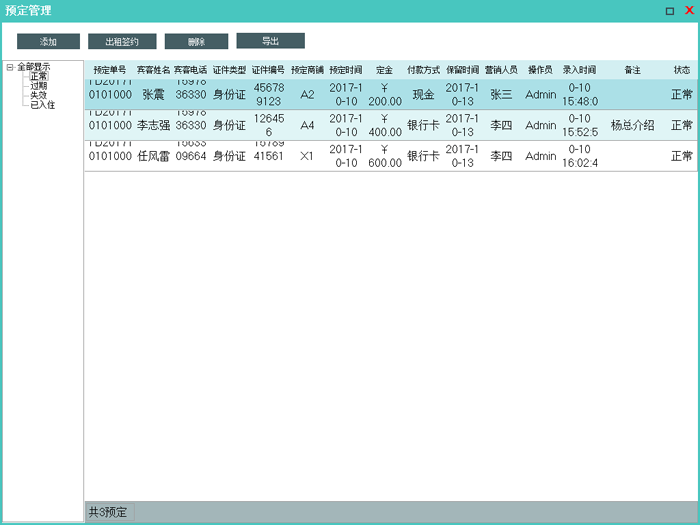The width and height of the screenshot is (700, 525).
Task: Select the reservation row for 李志强
Action: tap(153, 126)
